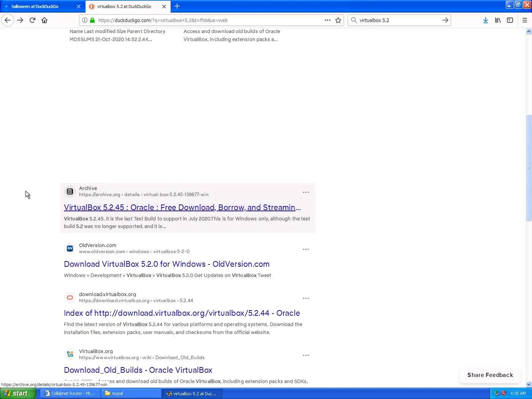Viewport: 532px width, 399px height.
Task: View the secure connection padlock details
Action: [92, 20]
